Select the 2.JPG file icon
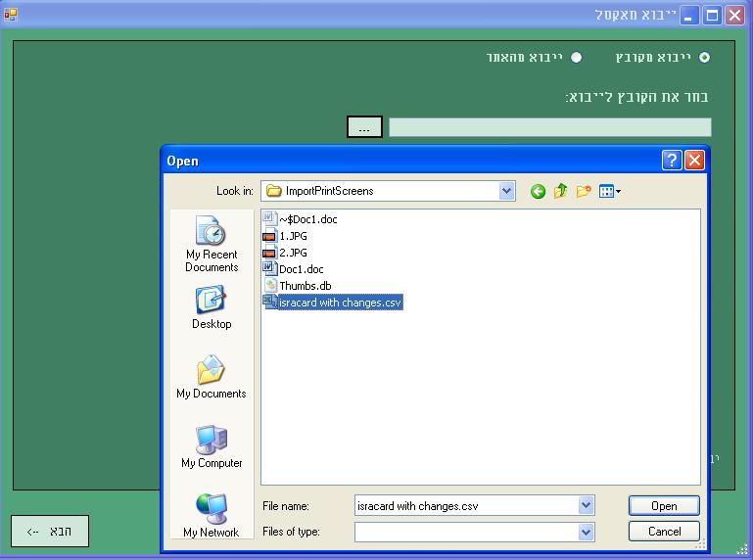 (x=270, y=253)
